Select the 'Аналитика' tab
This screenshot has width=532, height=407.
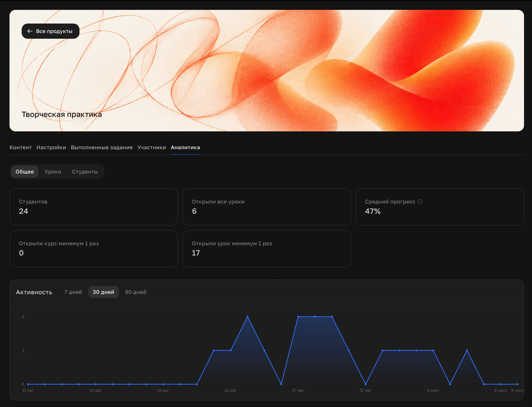point(185,147)
